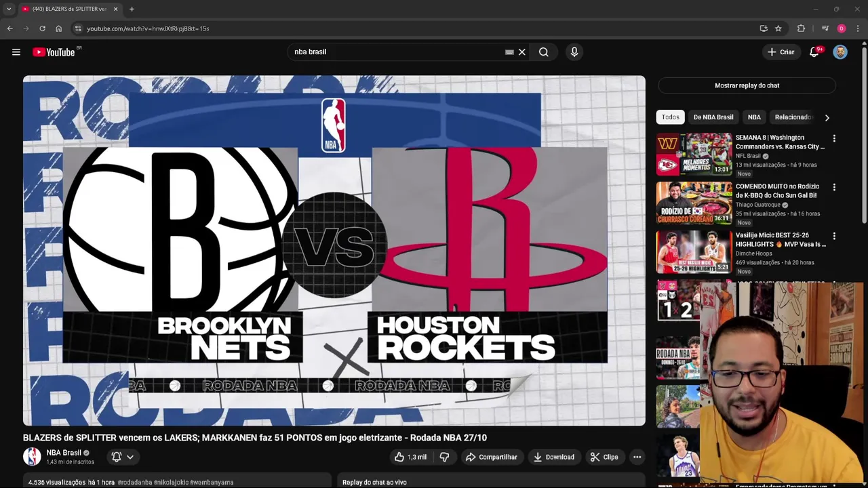Open options for COMENDO MUITO video
Viewport: 868px width, 488px height.
pyautogui.click(x=834, y=187)
